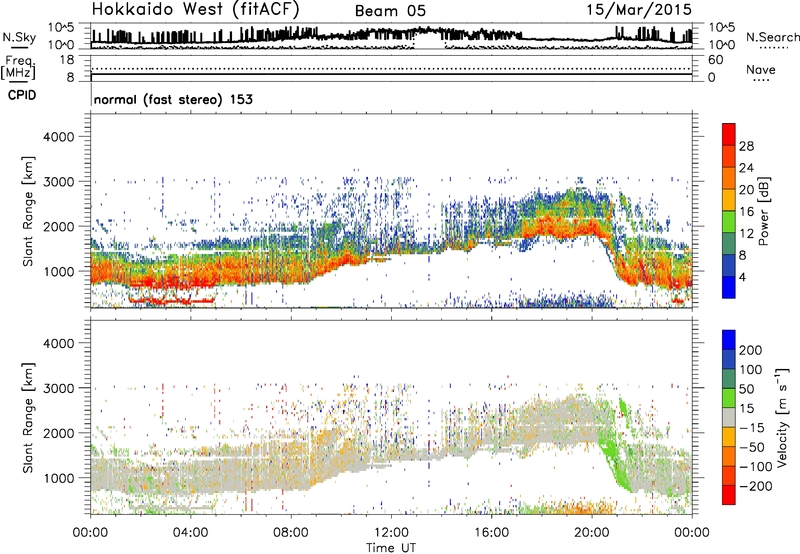Viewport: 800px width, 554px height.
Task: Click the "CPID" label
Action: coord(22,95)
